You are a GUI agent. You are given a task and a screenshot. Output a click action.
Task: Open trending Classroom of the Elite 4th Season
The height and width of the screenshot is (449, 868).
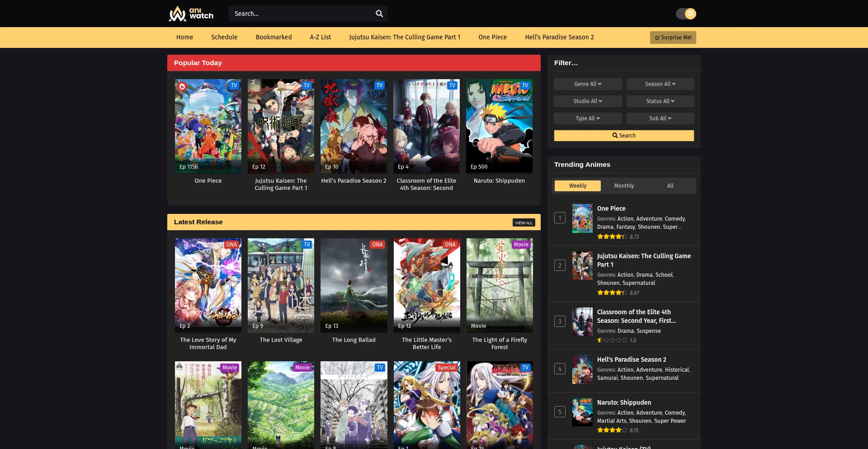636,317
